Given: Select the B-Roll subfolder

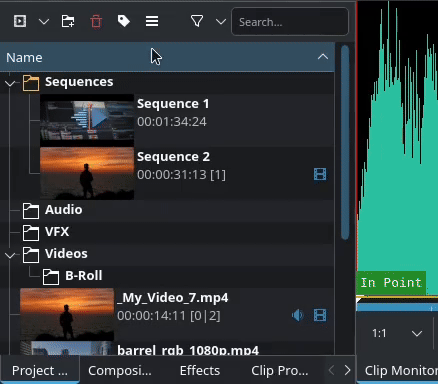Looking at the screenshot, I should [x=167, y=276].
